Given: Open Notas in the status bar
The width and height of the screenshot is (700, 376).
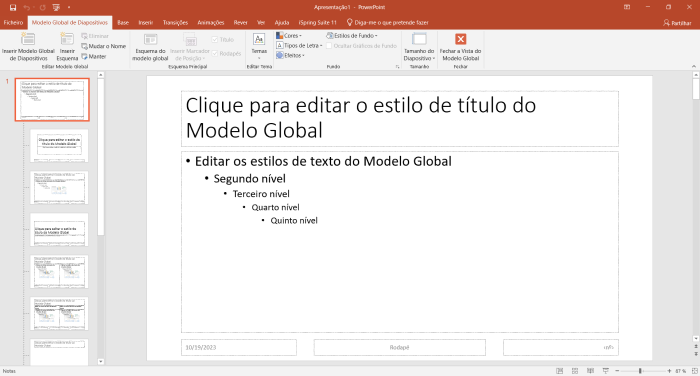Looking at the screenshot, I should click(9, 371).
